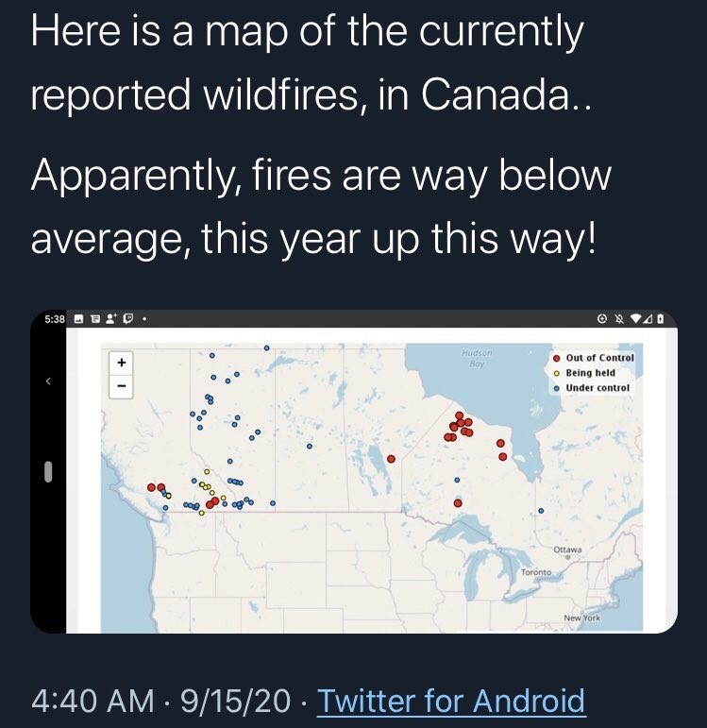This screenshot has width=707, height=728.
Task: Click the New York label on the map
Action: [x=581, y=618]
